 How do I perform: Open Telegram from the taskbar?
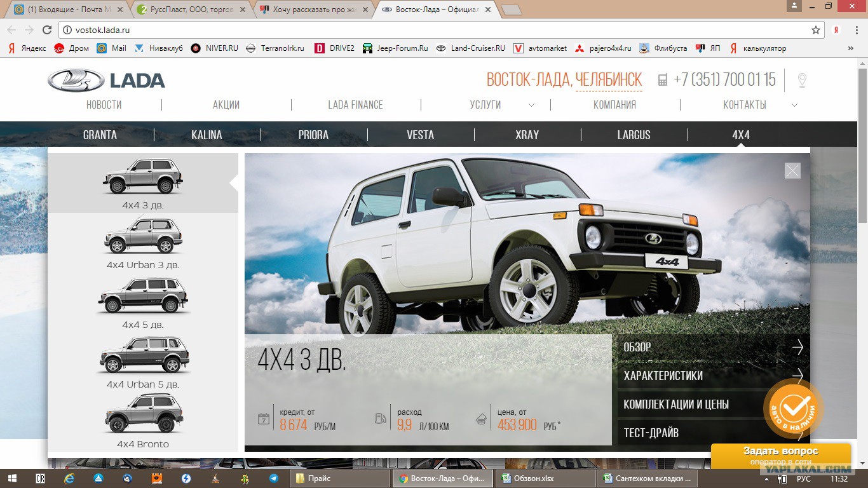pos(273,478)
